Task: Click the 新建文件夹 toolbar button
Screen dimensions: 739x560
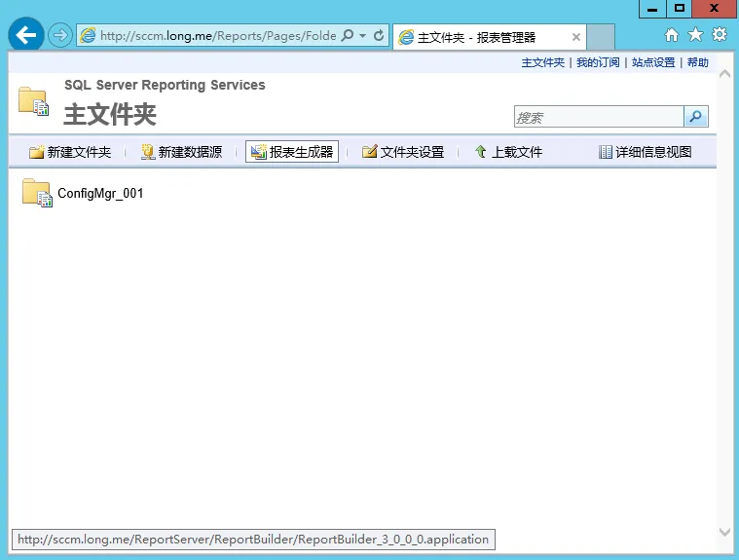Action: [x=70, y=152]
